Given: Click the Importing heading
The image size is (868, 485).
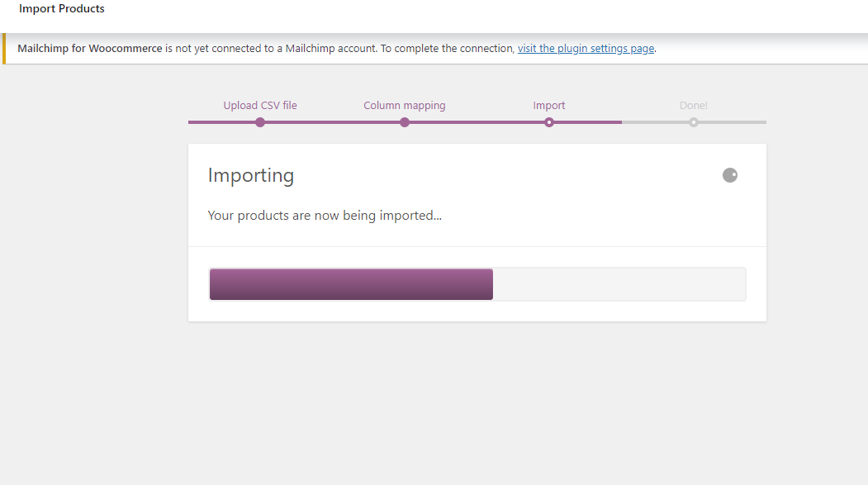Looking at the screenshot, I should coord(251,175).
